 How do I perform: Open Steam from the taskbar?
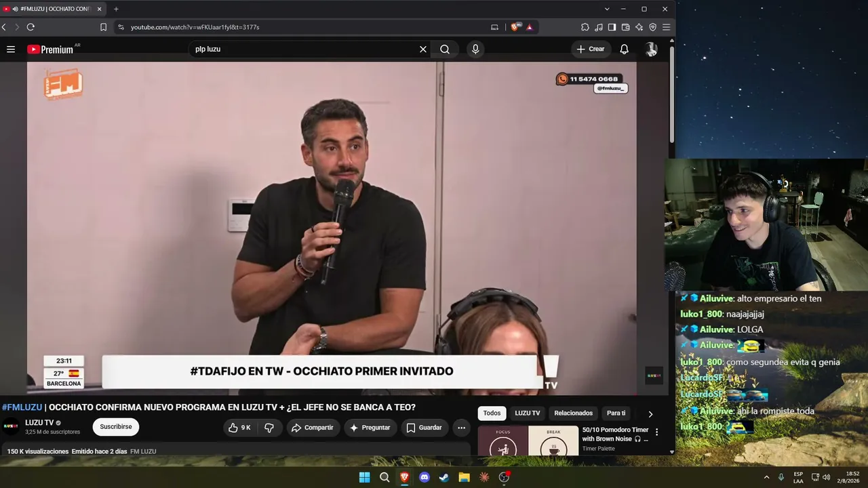(444, 477)
